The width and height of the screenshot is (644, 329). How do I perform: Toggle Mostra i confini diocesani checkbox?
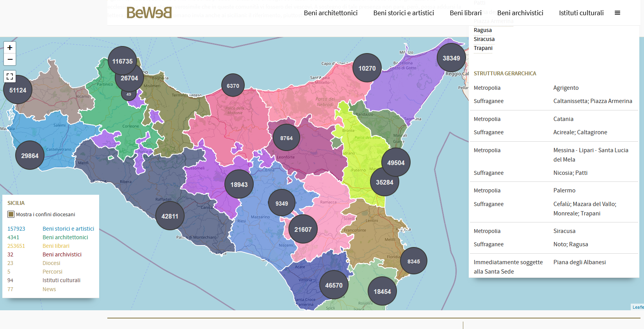[11, 214]
